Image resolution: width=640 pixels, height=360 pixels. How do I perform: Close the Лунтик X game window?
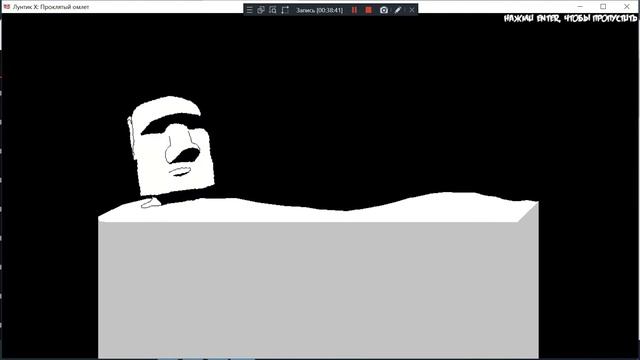point(627,7)
